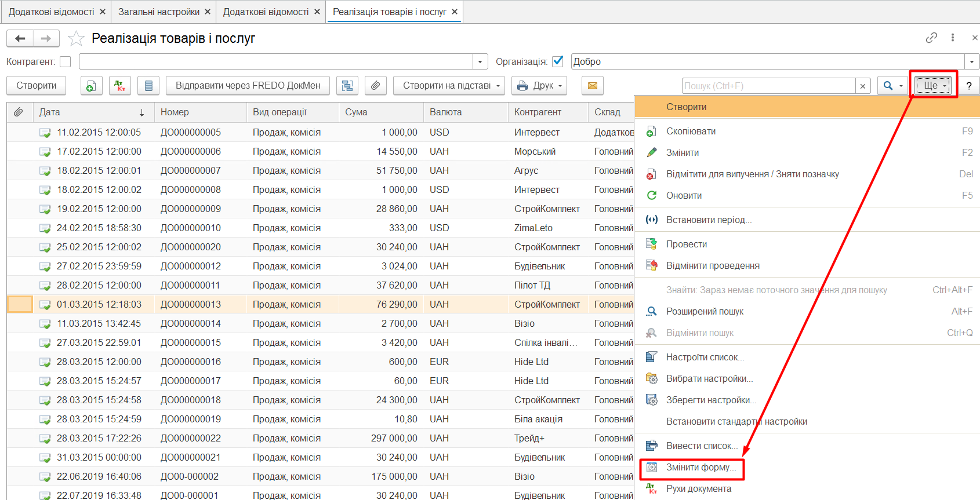The height and width of the screenshot is (500, 980).
Task: Click the period icon beside Встановити період
Action: [x=652, y=220]
